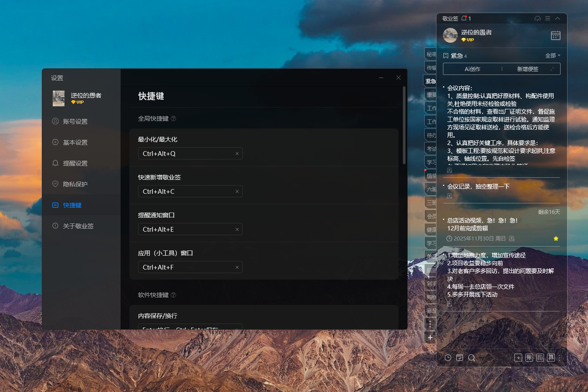Click the print (印) icon at the bottom
This screenshot has height=392, width=588.
coord(540,357)
